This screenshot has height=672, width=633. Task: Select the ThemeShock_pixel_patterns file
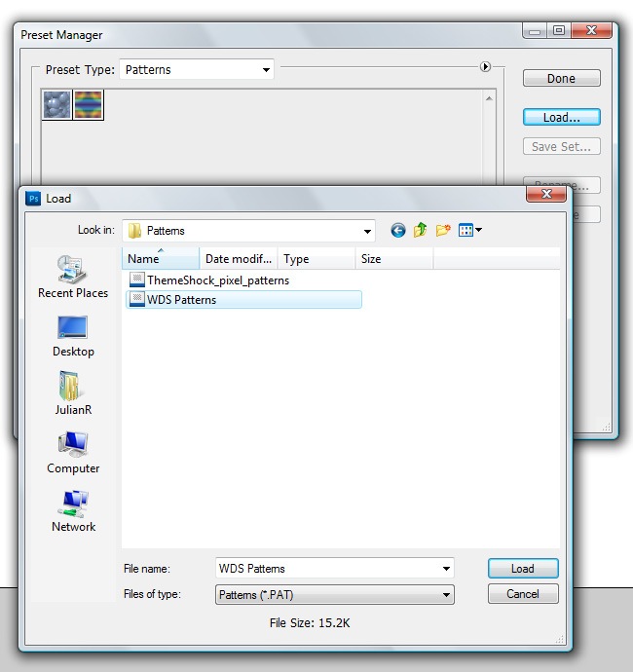(217, 280)
